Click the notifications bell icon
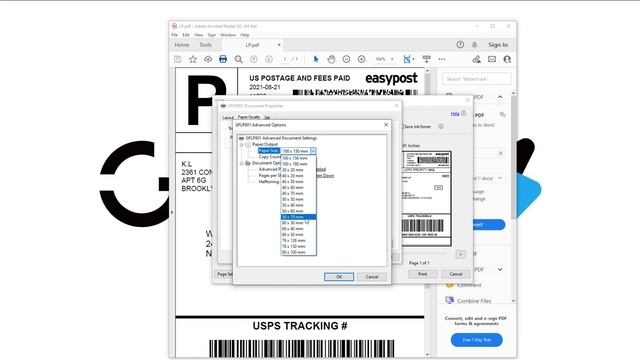 pyautogui.click(x=474, y=44)
